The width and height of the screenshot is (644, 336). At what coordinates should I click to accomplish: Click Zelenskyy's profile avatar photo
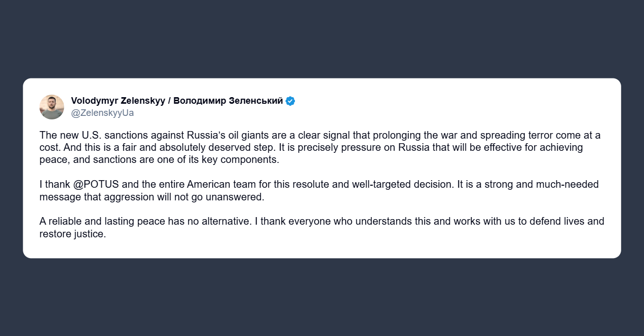[52, 107]
